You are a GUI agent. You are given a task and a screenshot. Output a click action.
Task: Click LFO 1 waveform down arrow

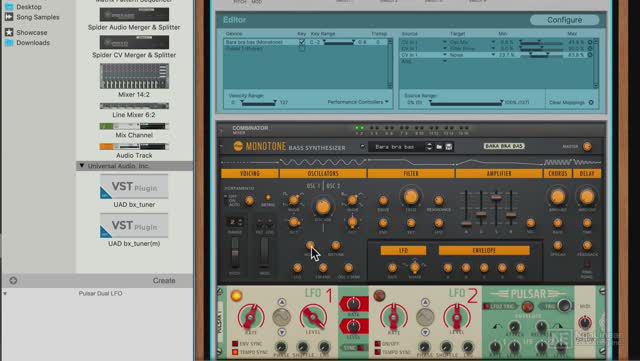point(282,332)
